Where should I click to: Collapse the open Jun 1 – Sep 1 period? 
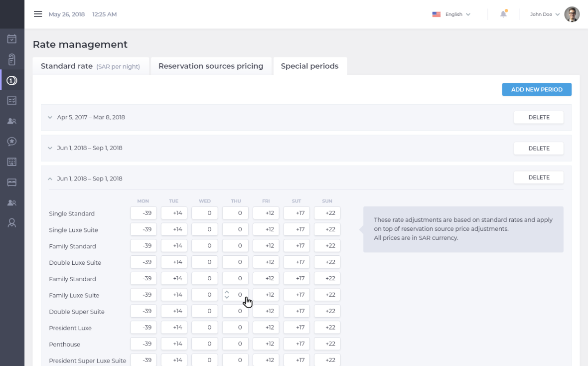click(x=50, y=178)
